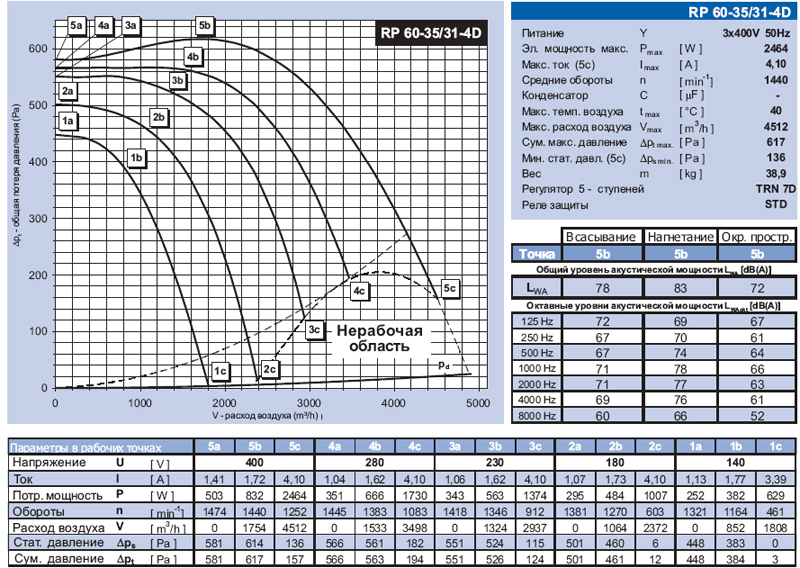Click the 3c point marker on graph
This screenshot has width=800, height=568.
pos(314,329)
